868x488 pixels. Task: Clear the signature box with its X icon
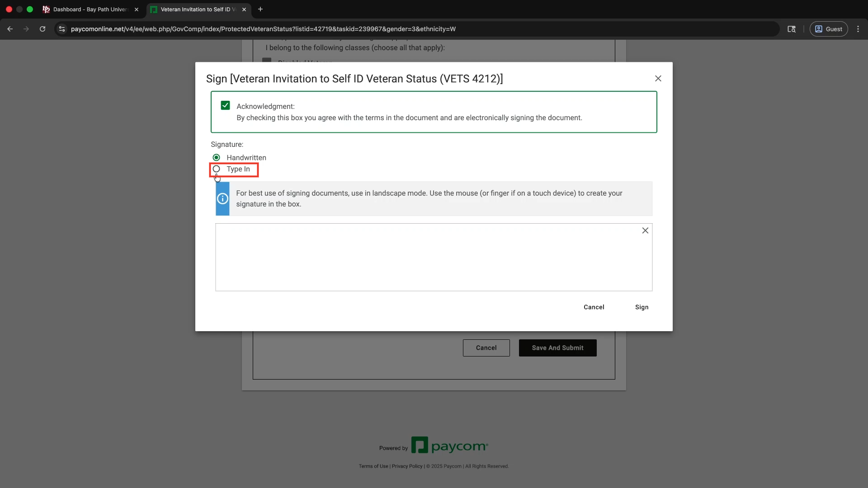(x=645, y=230)
